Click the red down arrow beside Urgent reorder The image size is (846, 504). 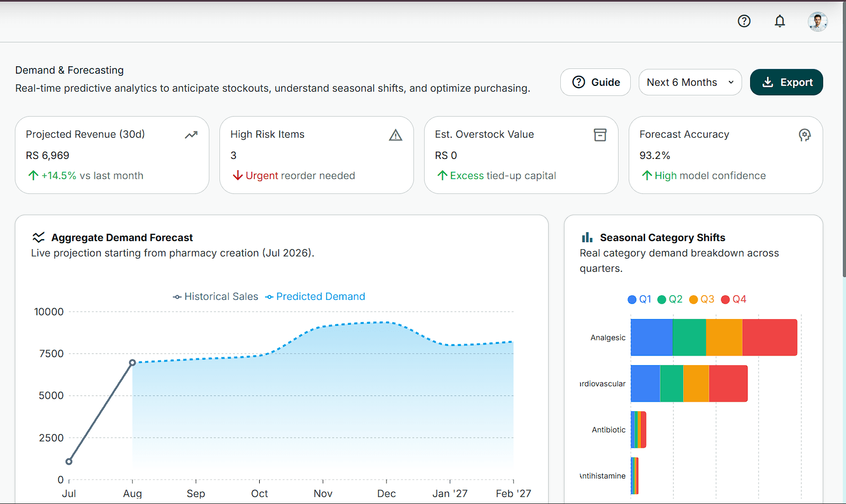coord(238,175)
